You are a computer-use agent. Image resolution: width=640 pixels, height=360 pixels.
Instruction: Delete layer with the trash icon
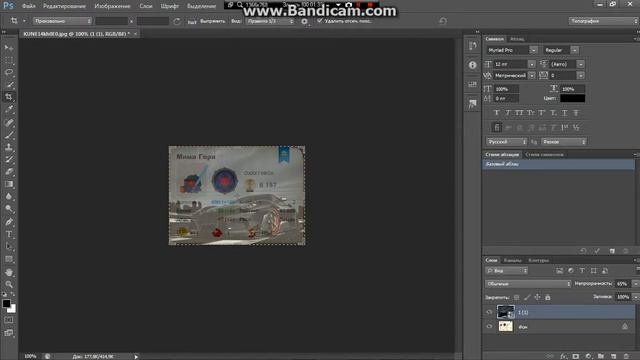[626, 356]
